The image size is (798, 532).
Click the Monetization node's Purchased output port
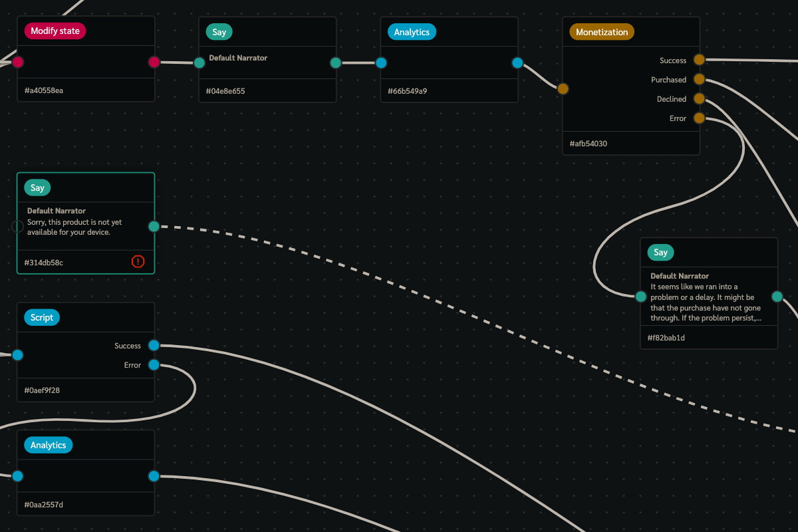point(699,79)
